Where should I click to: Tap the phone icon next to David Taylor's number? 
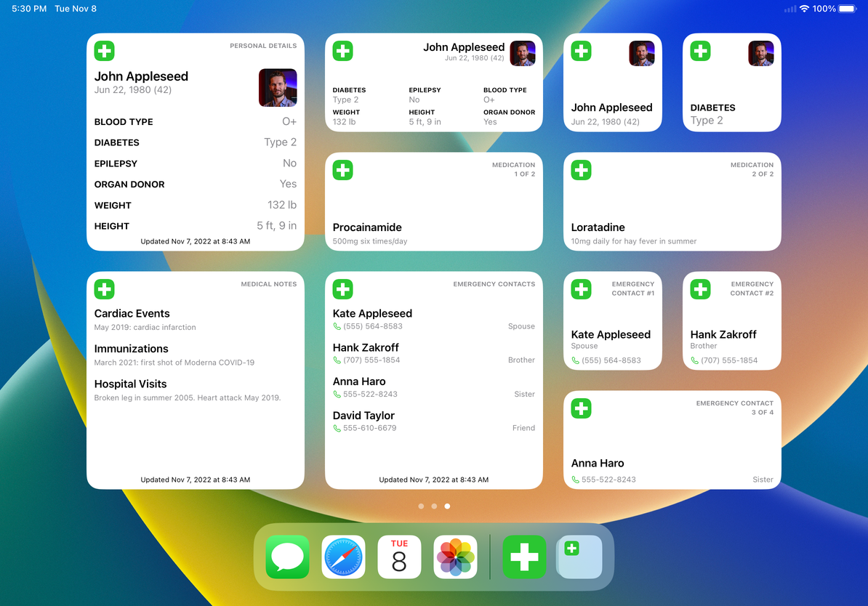[337, 429]
